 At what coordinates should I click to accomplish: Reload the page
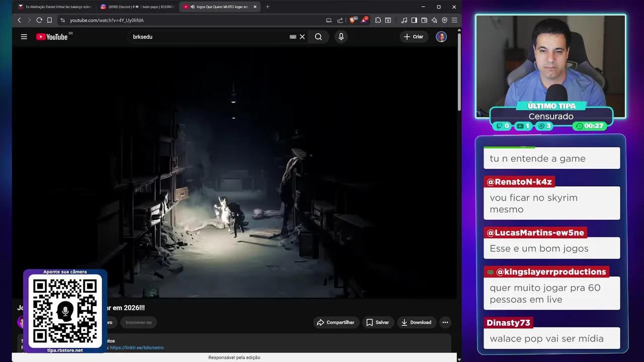(39, 20)
